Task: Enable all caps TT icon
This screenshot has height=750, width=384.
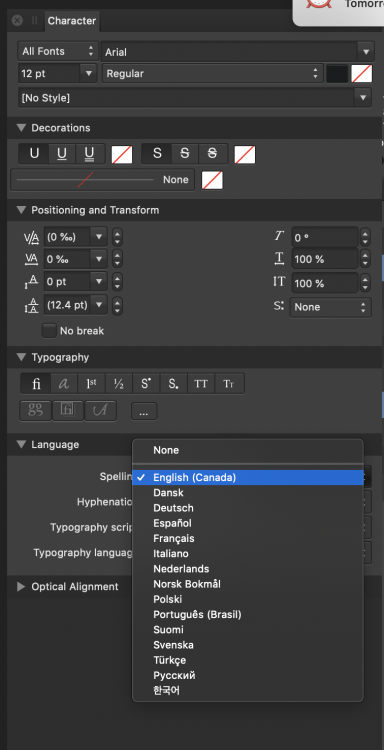Action: pos(201,384)
